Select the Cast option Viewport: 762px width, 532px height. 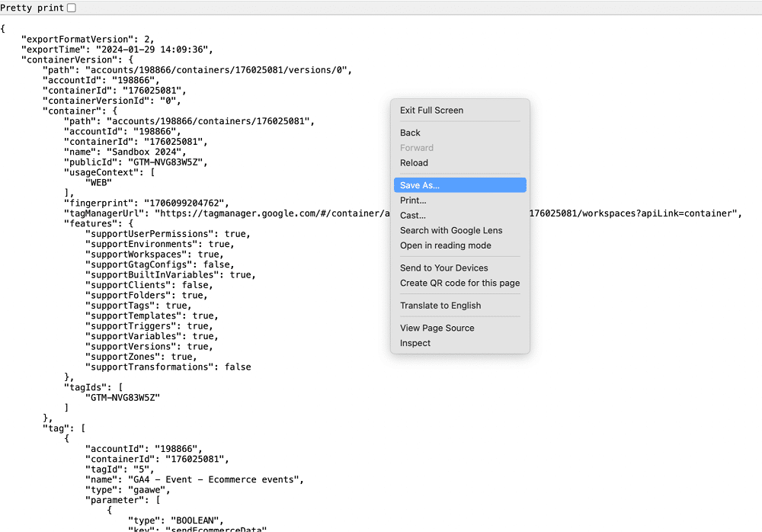pos(411,215)
